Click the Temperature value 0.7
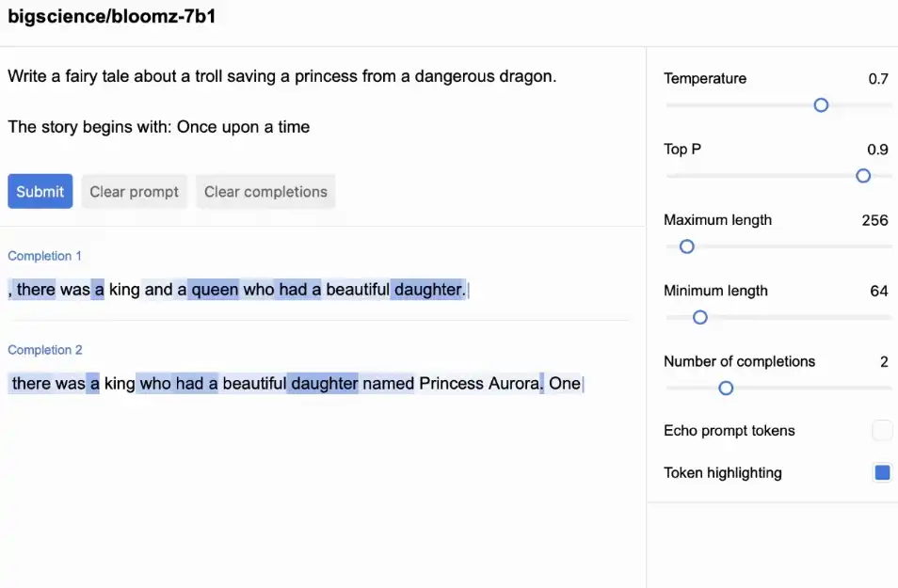Screen dimensions: 898x588 coord(877,79)
